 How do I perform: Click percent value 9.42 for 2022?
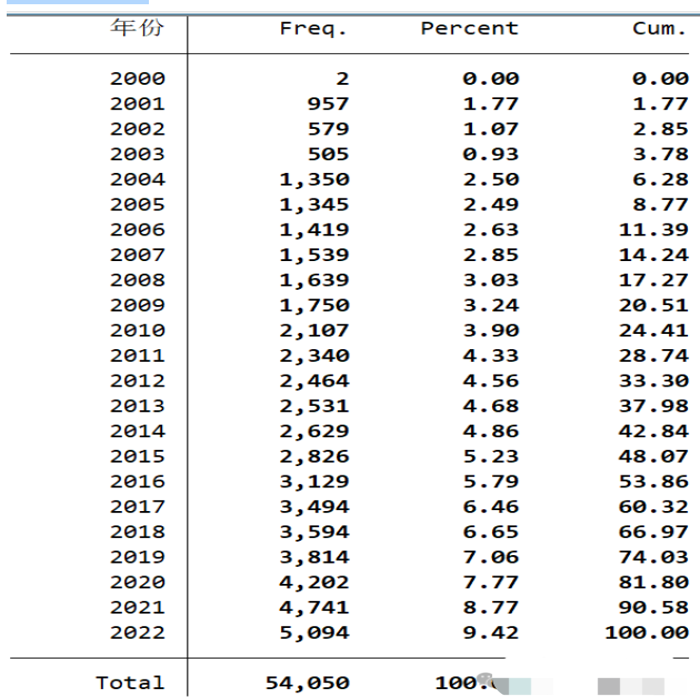point(491,633)
